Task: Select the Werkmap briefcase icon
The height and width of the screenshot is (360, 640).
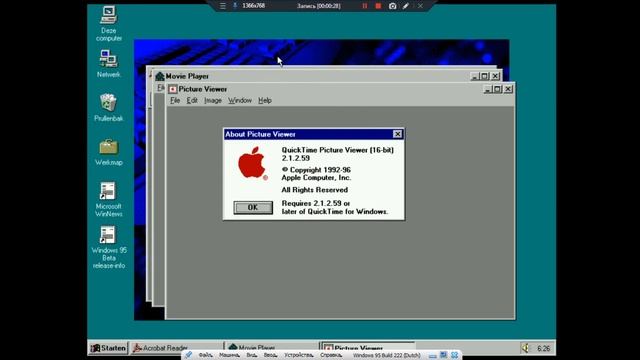Action: point(109,152)
